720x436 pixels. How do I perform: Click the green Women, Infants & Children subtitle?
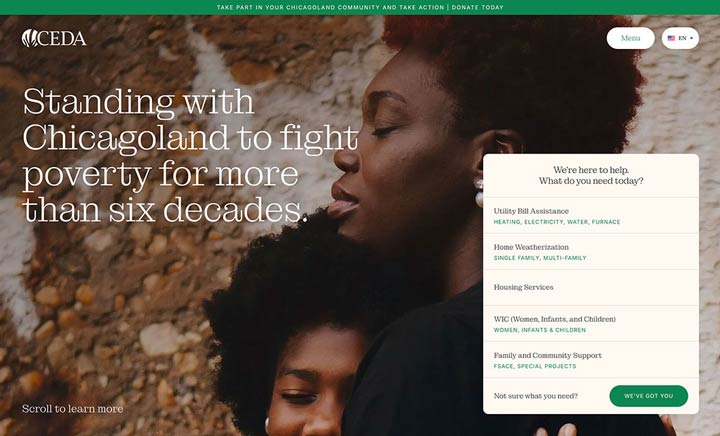click(x=540, y=330)
